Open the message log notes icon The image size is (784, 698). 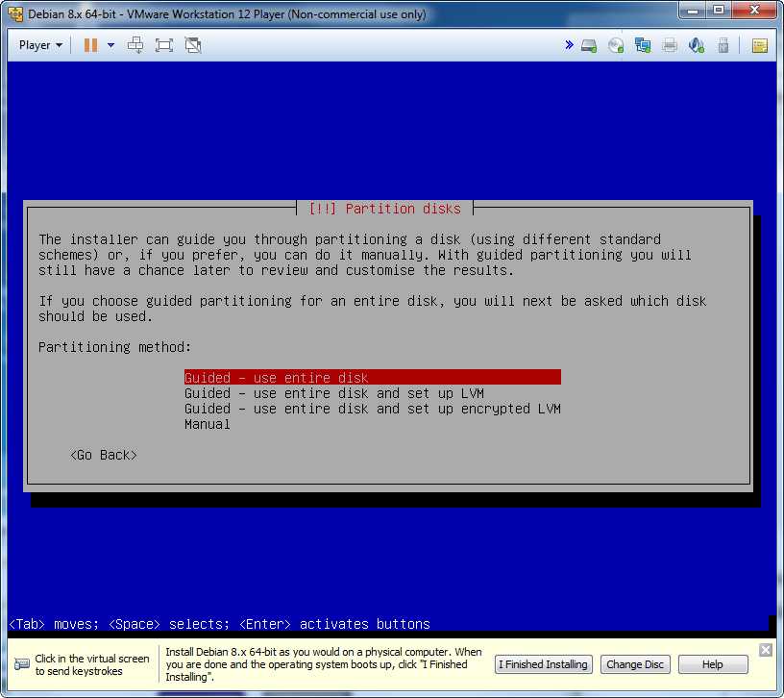[759, 45]
